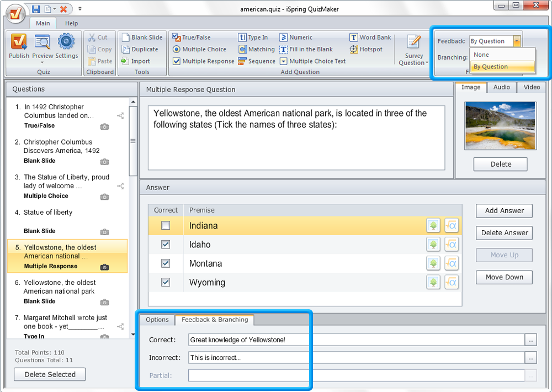Image resolution: width=552 pixels, height=392 pixels.
Task: Open the equation editor for Montana
Action: pyautogui.click(x=452, y=263)
